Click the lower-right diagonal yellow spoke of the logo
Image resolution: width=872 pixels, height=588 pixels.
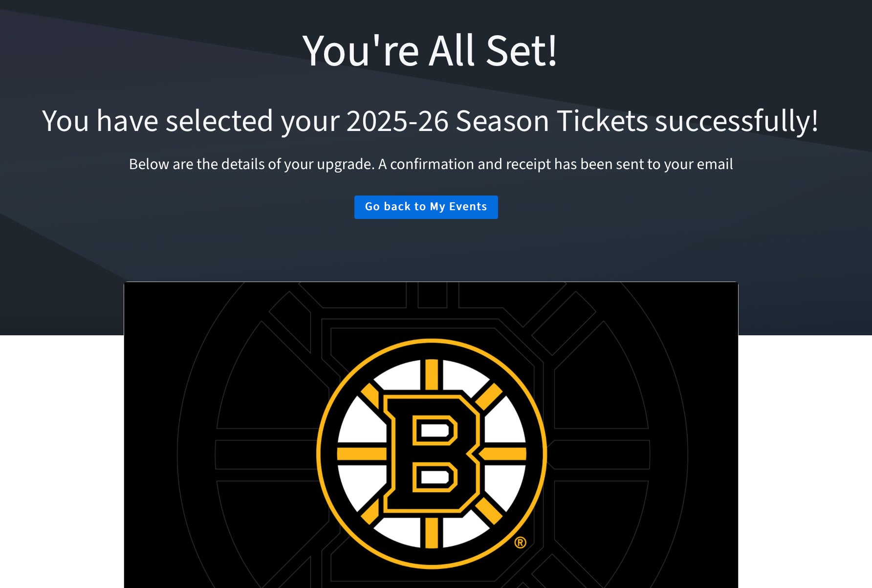tap(491, 512)
